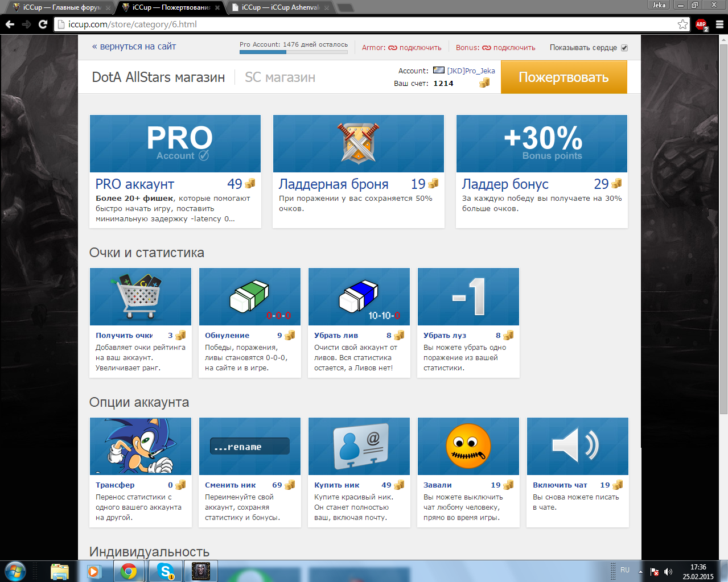Click the balance value 1214

click(x=443, y=84)
